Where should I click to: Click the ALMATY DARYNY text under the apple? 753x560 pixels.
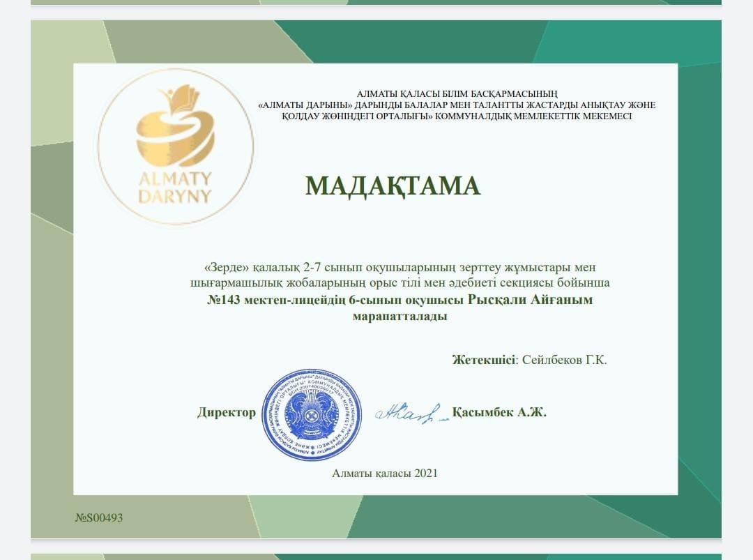[174, 188]
